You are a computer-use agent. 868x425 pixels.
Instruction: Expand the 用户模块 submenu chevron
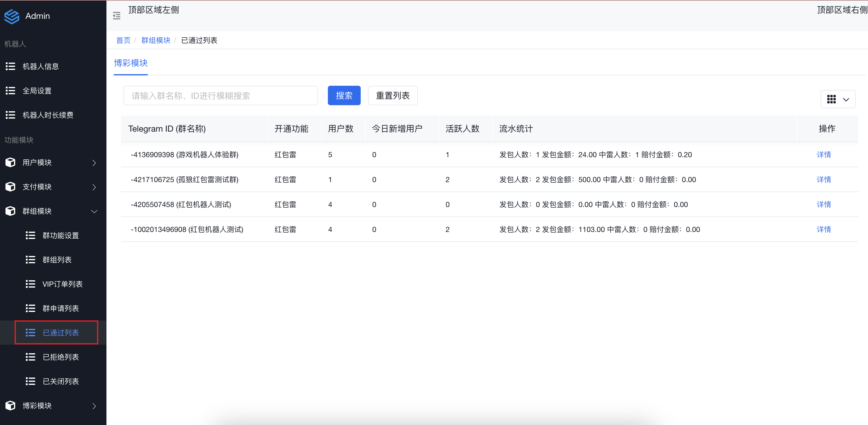click(x=94, y=163)
